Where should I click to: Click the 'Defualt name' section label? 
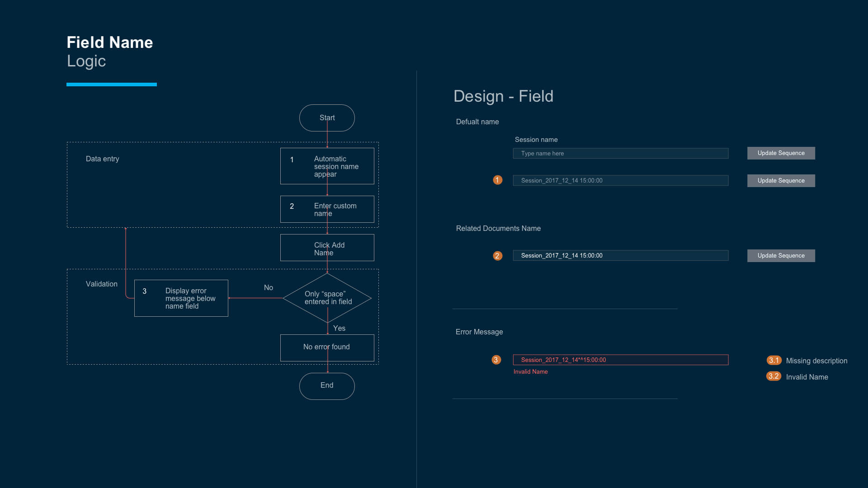[x=477, y=122]
